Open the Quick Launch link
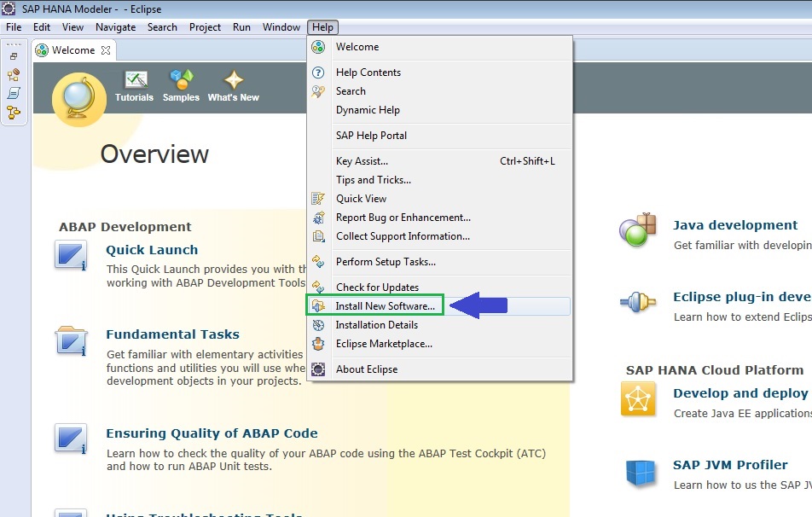This screenshot has width=812, height=517. click(152, 250)
